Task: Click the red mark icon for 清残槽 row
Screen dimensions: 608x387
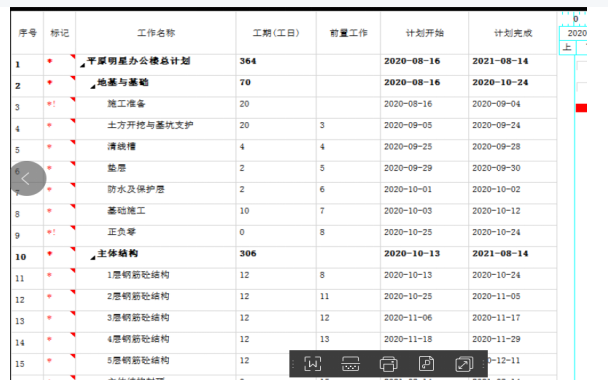Action: (50, 147)
